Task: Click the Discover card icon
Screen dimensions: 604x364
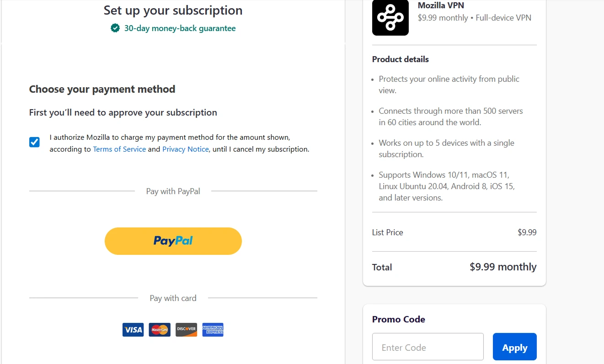Action: [x=186, y=329]
